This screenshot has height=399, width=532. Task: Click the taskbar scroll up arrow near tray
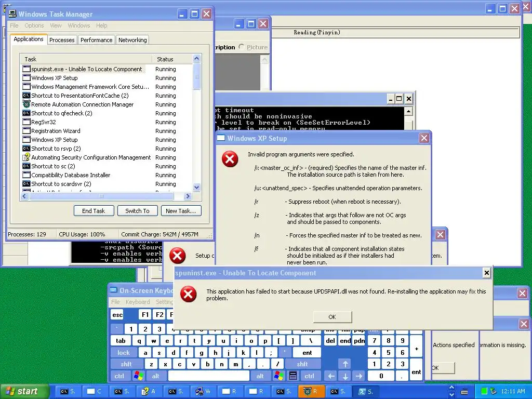(451, 388)
